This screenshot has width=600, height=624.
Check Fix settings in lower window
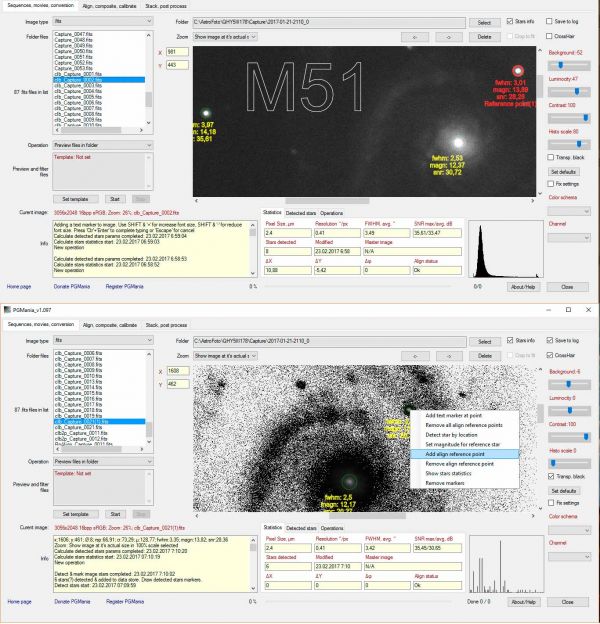pyautogui.click(x=551, y=503)
